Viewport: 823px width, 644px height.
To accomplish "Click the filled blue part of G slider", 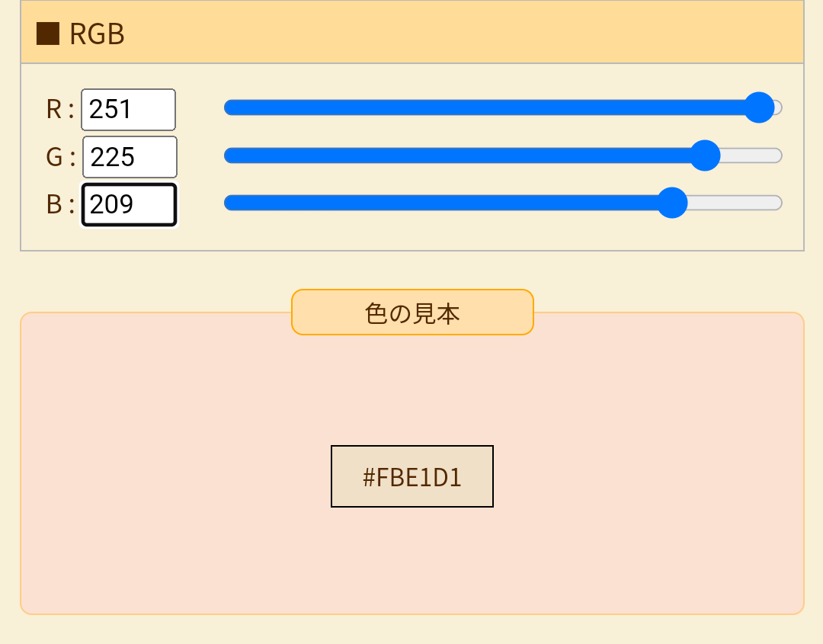I will click(x=457, y=155).
